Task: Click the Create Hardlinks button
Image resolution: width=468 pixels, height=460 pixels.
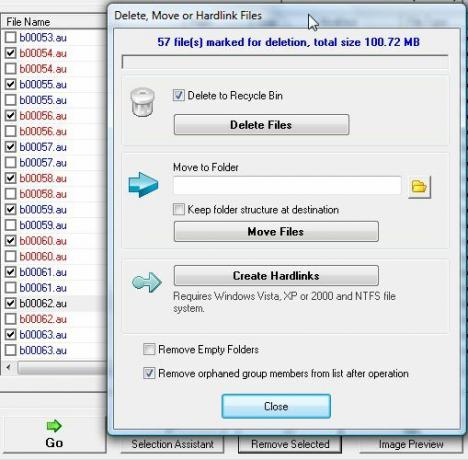Action: point(276,275)
